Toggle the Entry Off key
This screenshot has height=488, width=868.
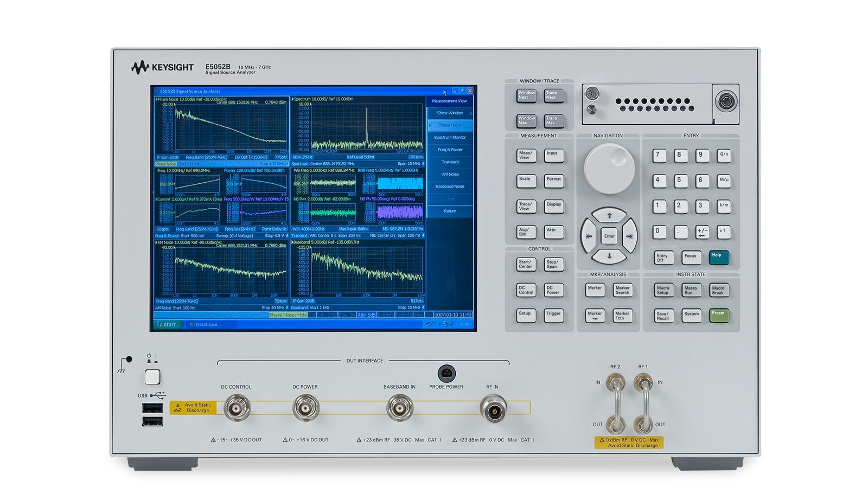pos(663,258)
